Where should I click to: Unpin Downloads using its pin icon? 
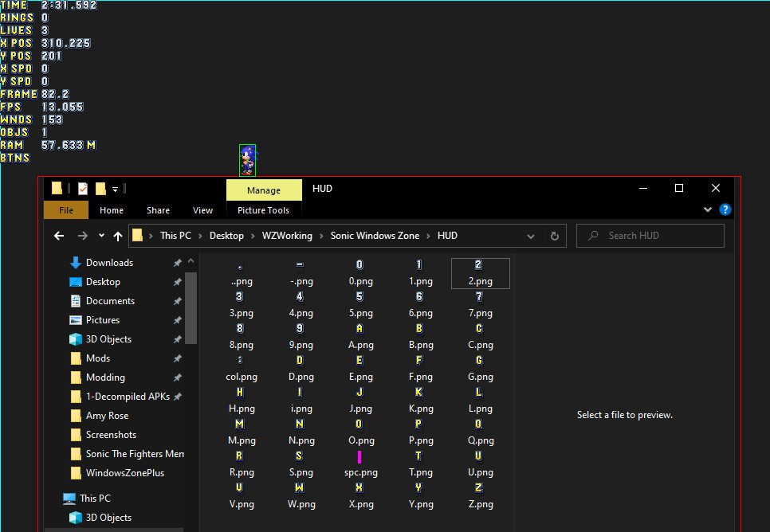(x=177, y=263)
